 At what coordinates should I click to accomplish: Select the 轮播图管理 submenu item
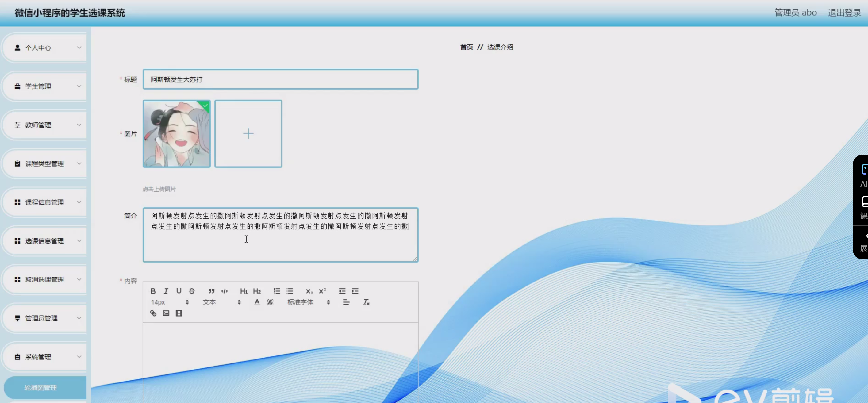coord(45,387)
